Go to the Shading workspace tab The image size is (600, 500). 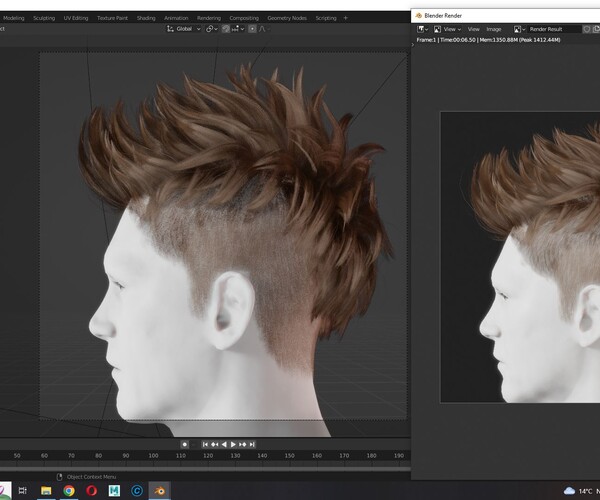pyautogui.click(x=146, y=18)
